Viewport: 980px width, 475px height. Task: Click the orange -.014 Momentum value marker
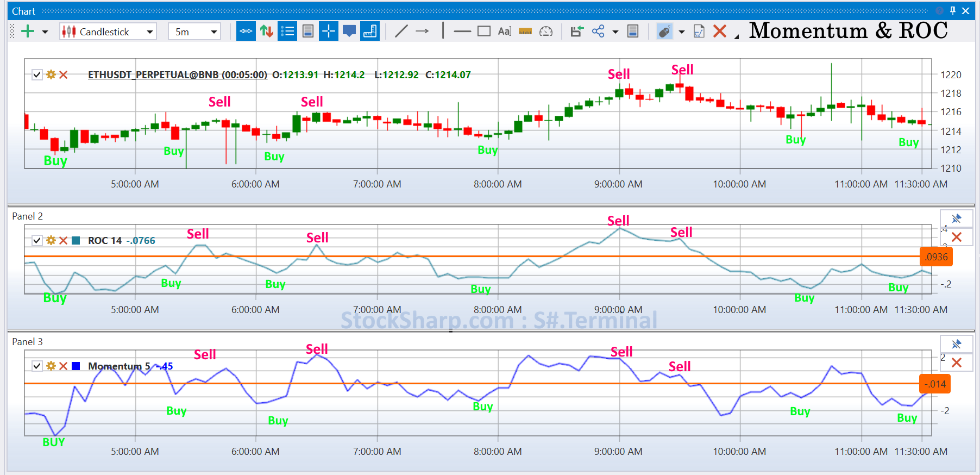click(935, 384)
